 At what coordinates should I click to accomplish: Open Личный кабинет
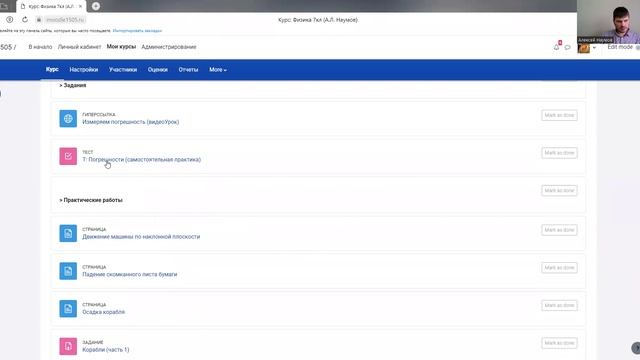pyautogui.click(x=79, y=47)
